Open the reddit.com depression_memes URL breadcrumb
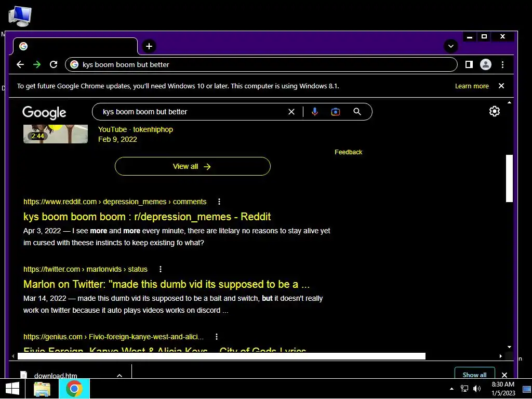Viewport: 532px width, 399px height. click(115, 202)
